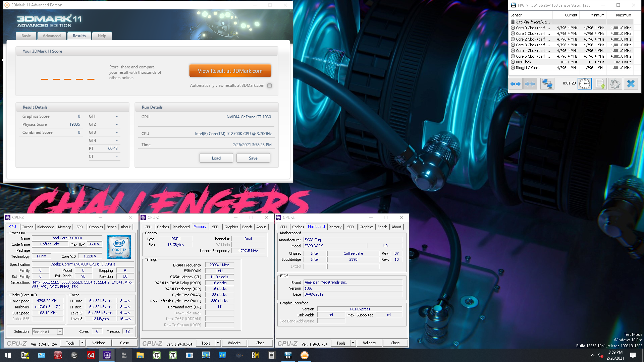Open the CPU-Z purple chip taskbar icon
This screenshot has height=362, width=644.
(x=107, y=355)
